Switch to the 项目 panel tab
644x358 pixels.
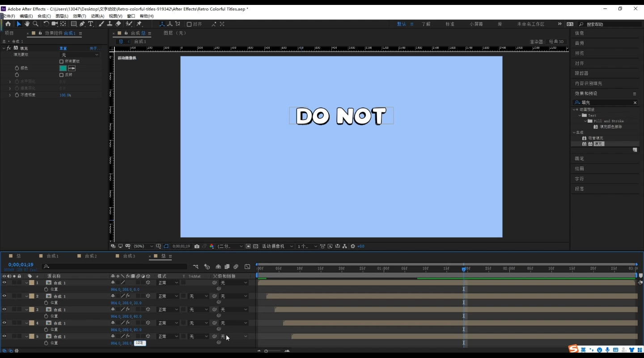tap(9, 33)
